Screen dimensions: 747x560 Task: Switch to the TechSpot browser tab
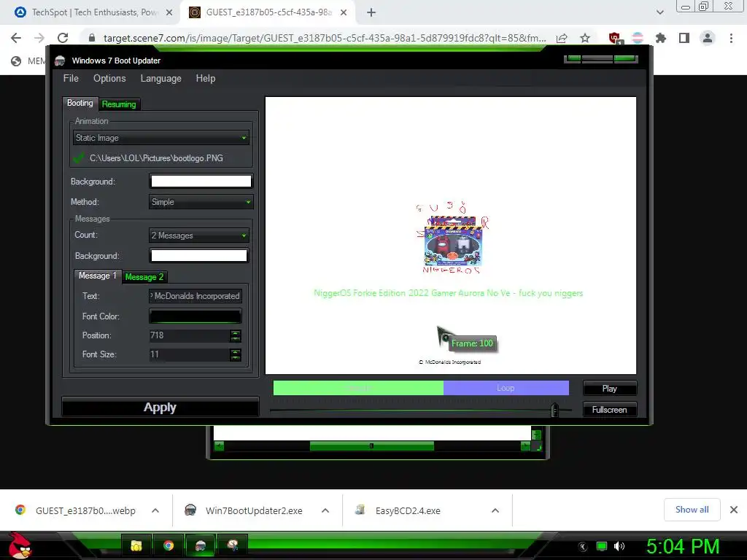point(94,12)
